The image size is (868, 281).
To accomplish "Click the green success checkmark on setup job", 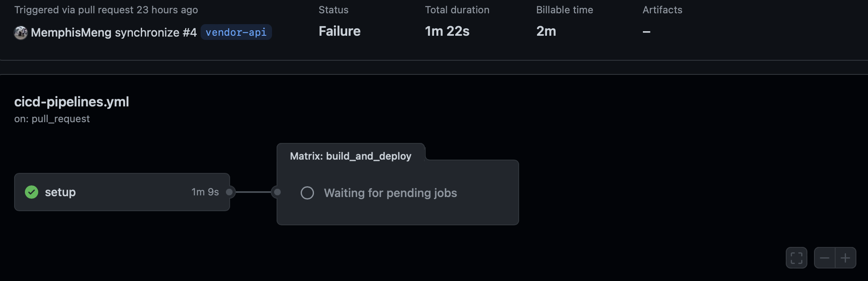I will point(31,192).
